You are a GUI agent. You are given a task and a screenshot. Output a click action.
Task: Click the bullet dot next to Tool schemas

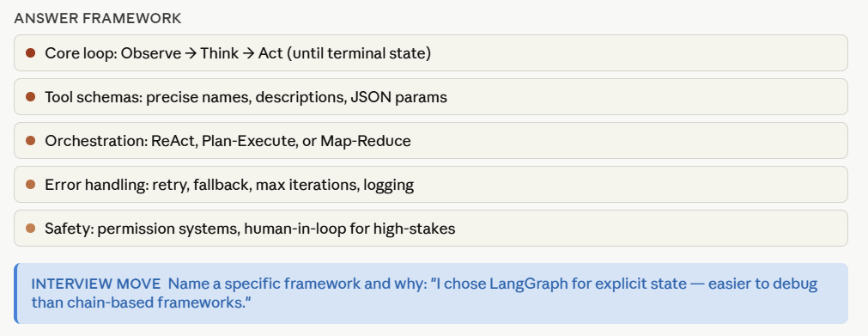30,97
